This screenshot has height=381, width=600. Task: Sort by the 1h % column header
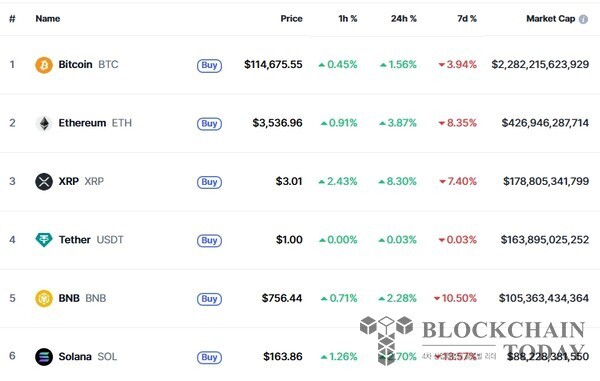pyautogui.click(x=347, y=19)
